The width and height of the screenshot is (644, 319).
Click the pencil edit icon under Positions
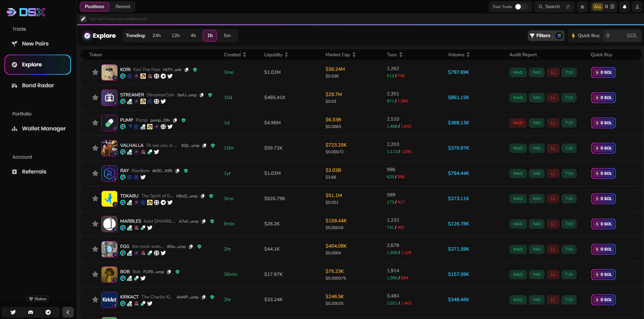(83, 19)
